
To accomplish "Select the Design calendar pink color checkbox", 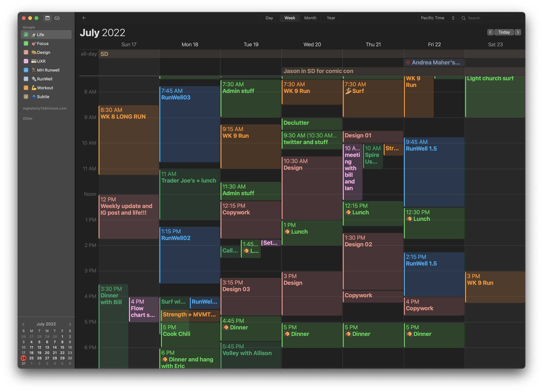I will click(x=26, y=52).
